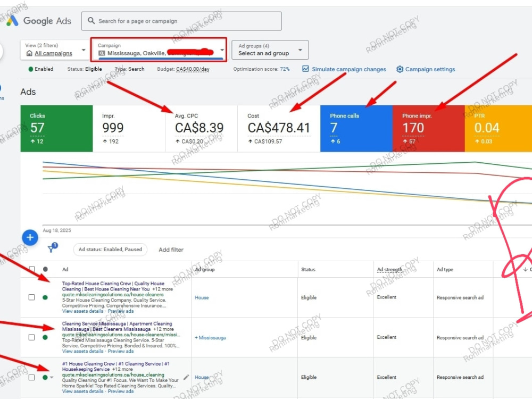Open the House ad group link in first row
This screenshot has height=399, width=532.
(x=202, y=297)
